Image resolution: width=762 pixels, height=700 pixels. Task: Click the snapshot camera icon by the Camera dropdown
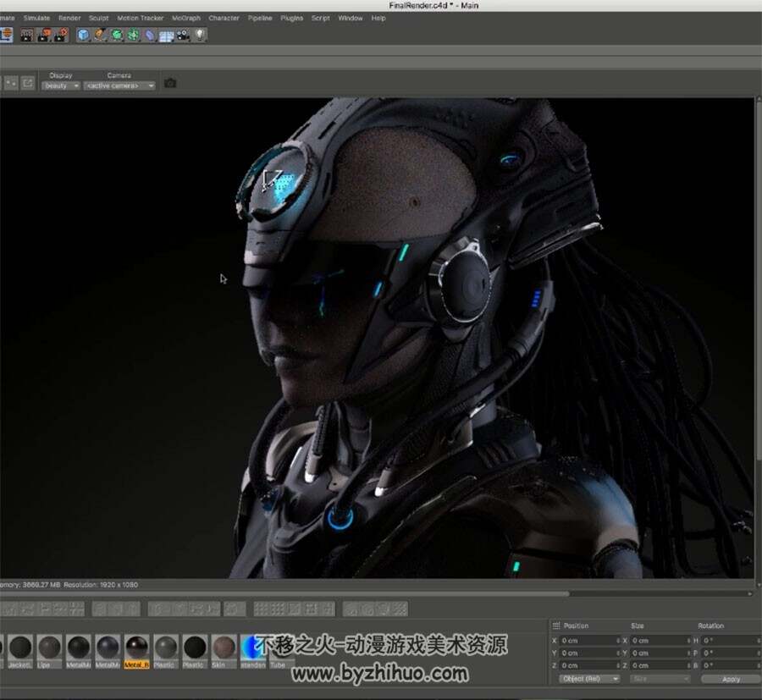(x=169, y=83)
